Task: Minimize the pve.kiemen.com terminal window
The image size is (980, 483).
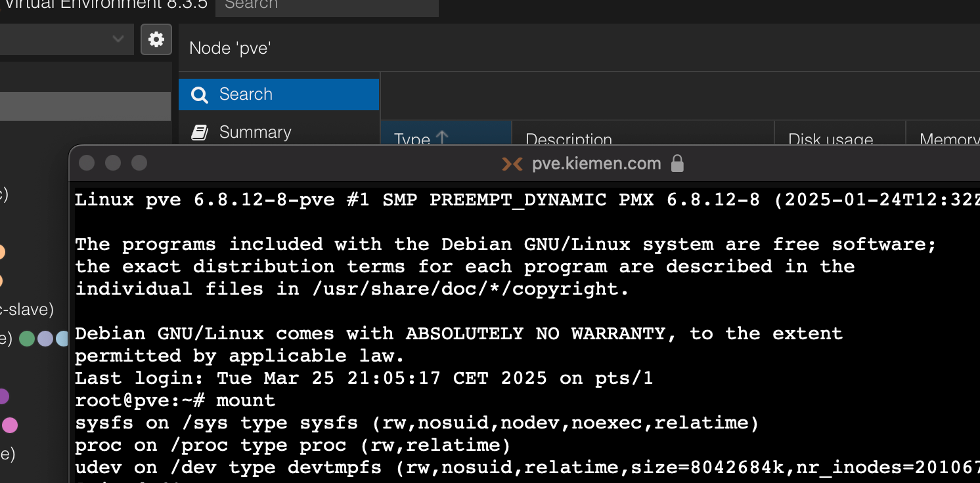Action: click(x=113, y=163)
